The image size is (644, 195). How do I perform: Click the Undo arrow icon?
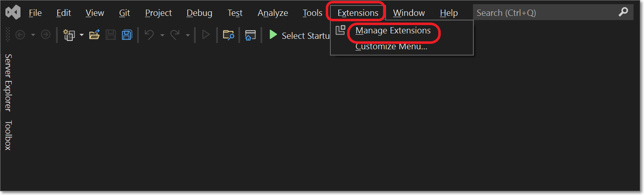[x=149, y=35]
